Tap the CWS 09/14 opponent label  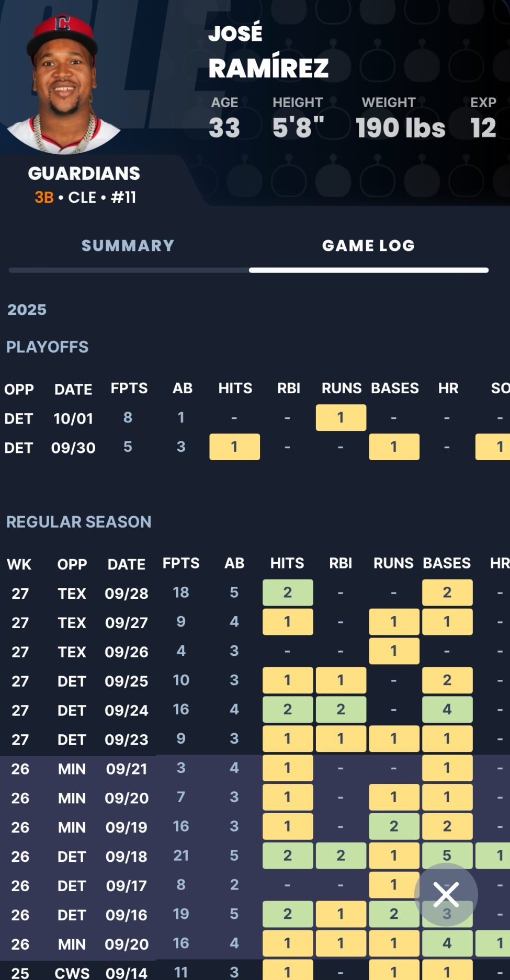pyautogui.click(x=72, y=973)
